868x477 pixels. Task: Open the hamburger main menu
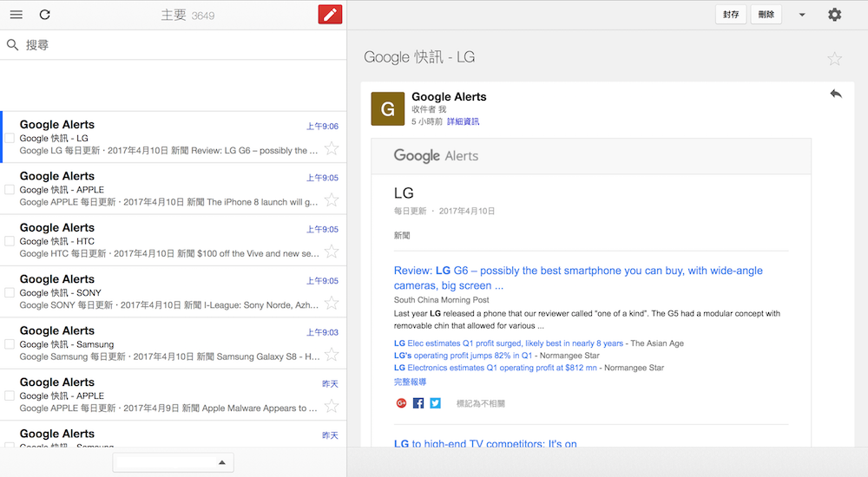(16, 15)
